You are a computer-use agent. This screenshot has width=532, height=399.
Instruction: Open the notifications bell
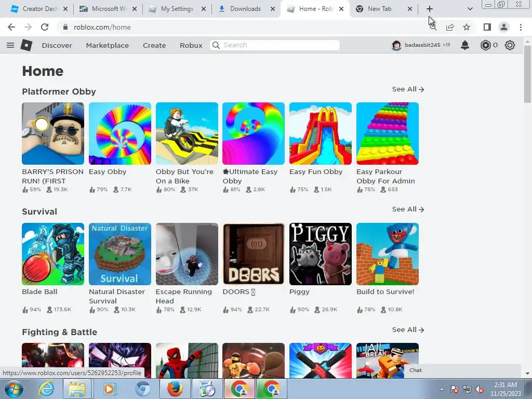pyautogui.click(x=465, y=45)
